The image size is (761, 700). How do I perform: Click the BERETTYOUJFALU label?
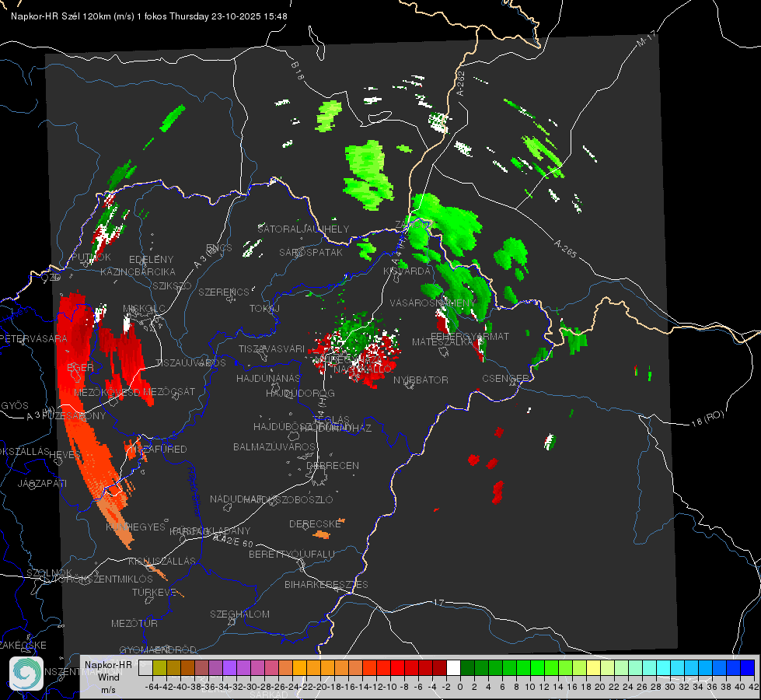[291, 555]
